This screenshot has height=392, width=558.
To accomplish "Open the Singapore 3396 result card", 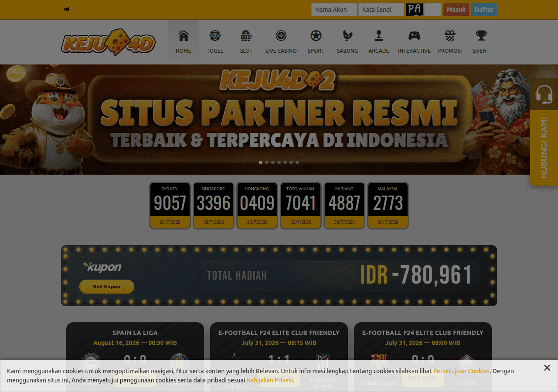I will click(214, 206).
